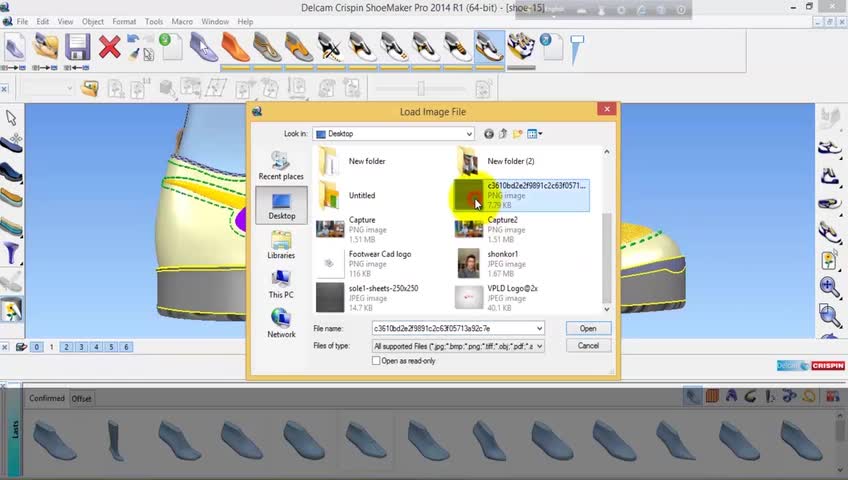The height and width of the screenshot is (480, 848).
Task: Toggle layer 2 button
Action: [x=67, y=347]
